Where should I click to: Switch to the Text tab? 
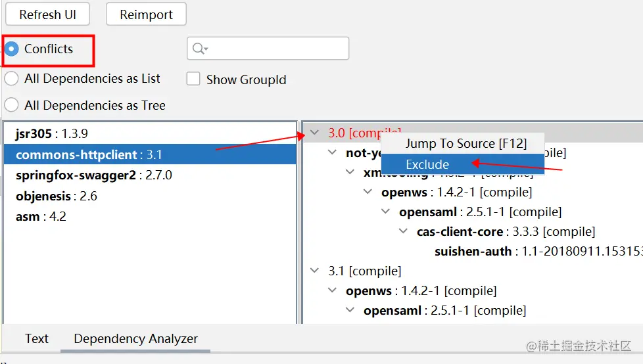37,338
